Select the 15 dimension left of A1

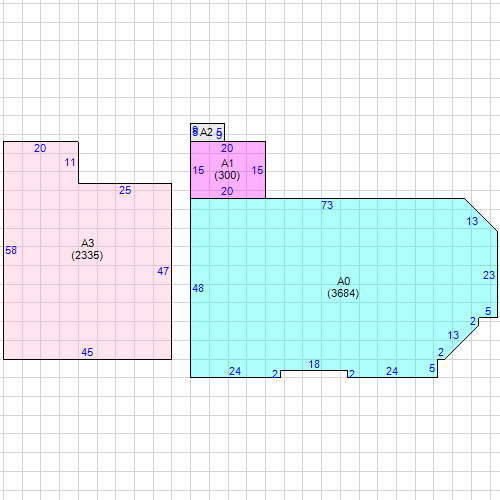click(198, 170)
